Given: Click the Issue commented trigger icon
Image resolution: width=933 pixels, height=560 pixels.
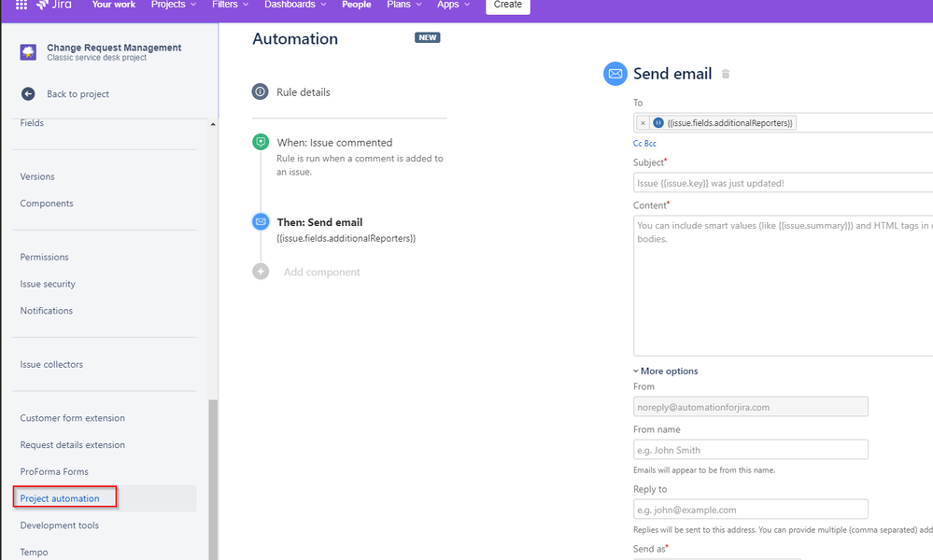Looking at the screenshot, I should click(x=261, y=142).
